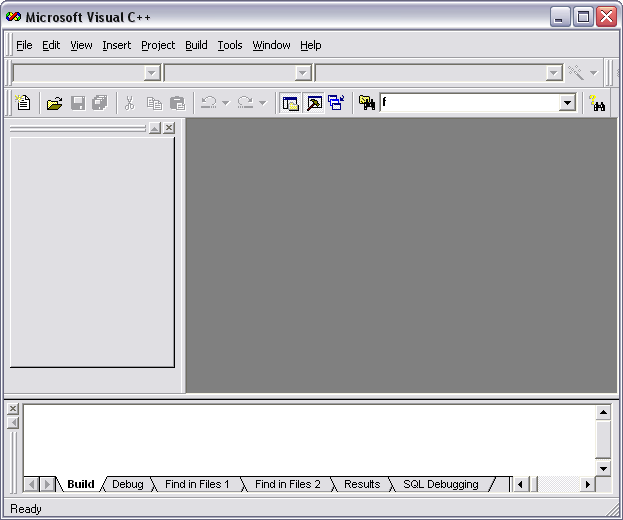Maximize the Visual C++ window
Screen dimensions: 623x520
pyautogui.click(x=583, y=17)
